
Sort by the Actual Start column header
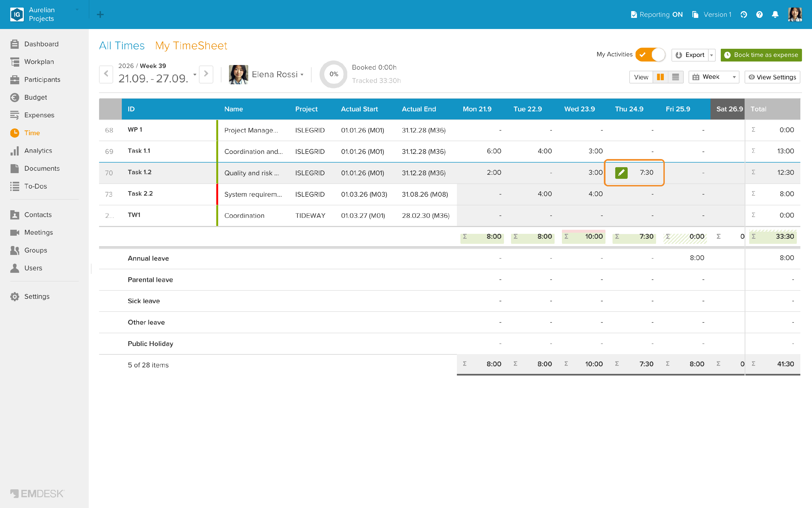pyautogui.click(x=359, y=109)
